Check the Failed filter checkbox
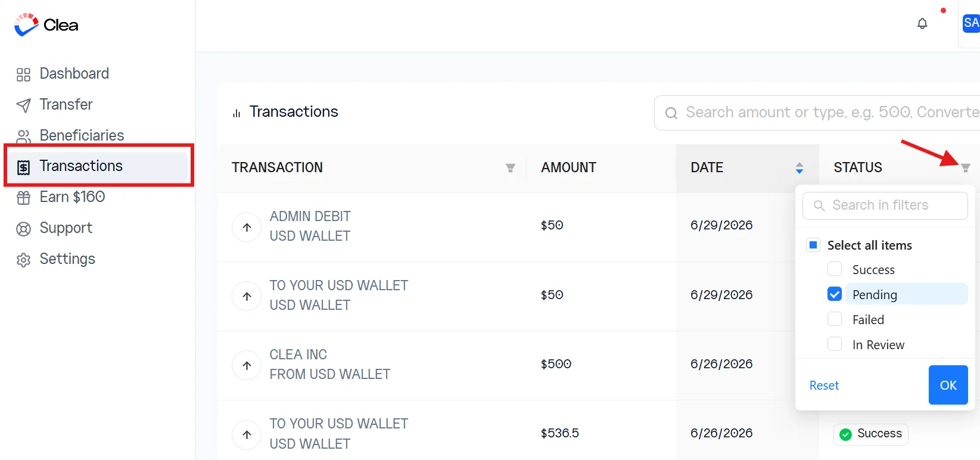This screenshot has width=980, height=460. click(x=835, y=319)
